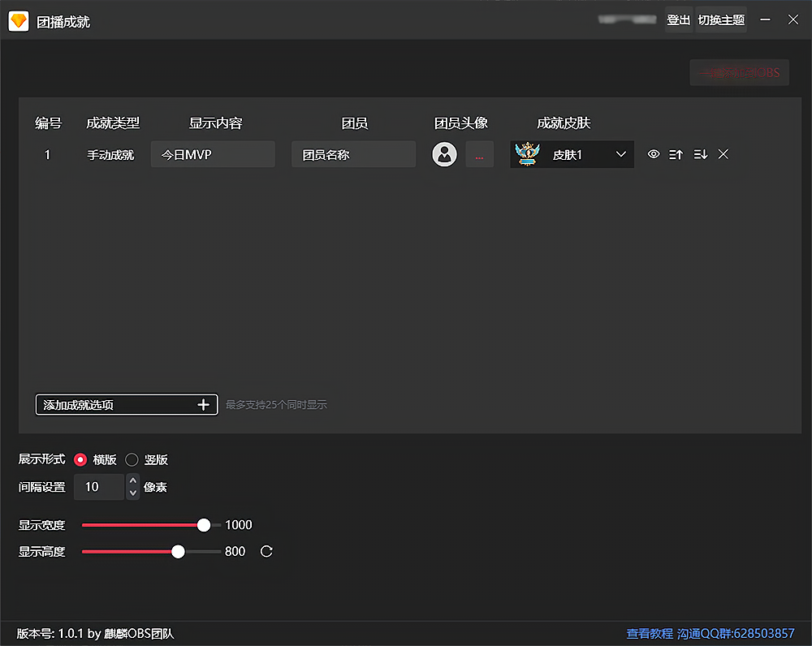The width and height of the screenshot is (812, 646).
Task: Select the 横版 horizontal layout radio
Action: 80,459
